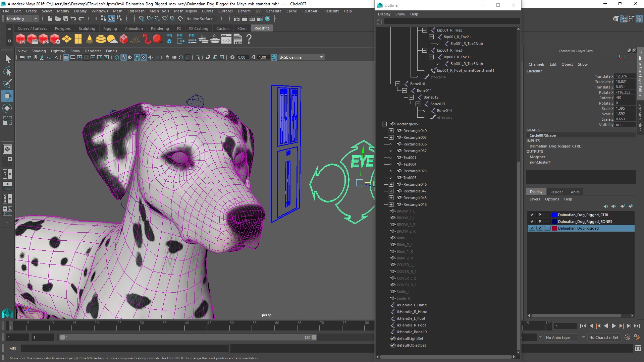Choose the Lasso select tool
The width and height of the screenshot is (644, 362).
(x=7, y=71)
